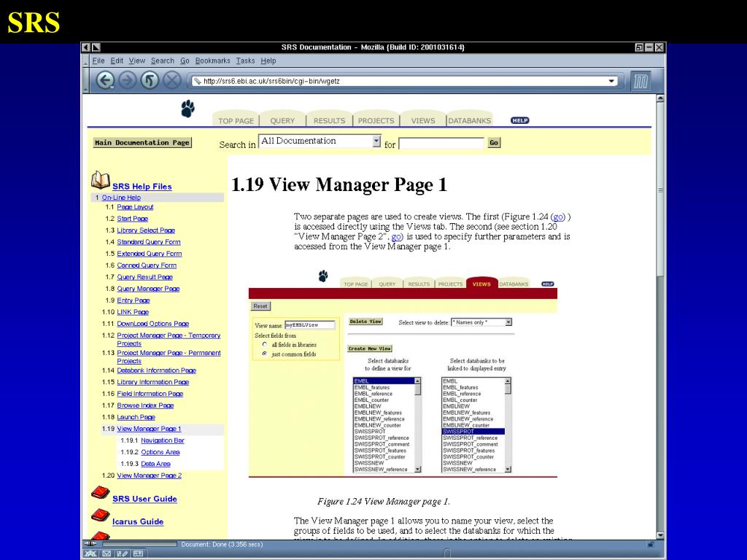Select SWISSPROT in the linked databanks list
The image size is (747, 560).
click(473, 432)
